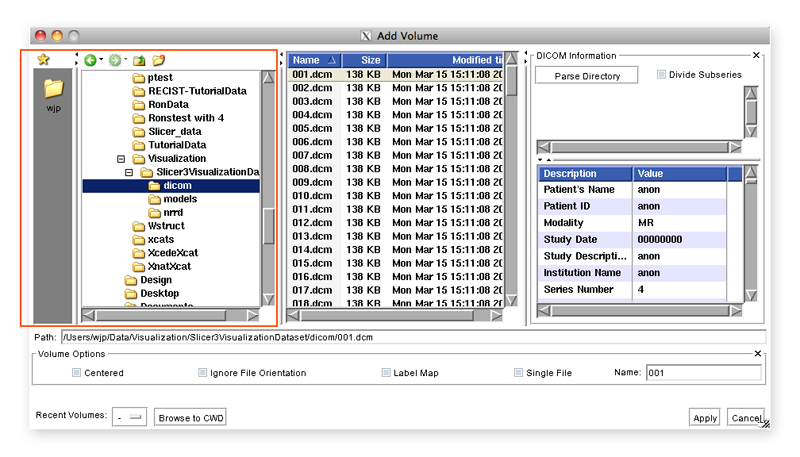
Task: Open the Recent Volumes dropdown
Action: [130, 417]
